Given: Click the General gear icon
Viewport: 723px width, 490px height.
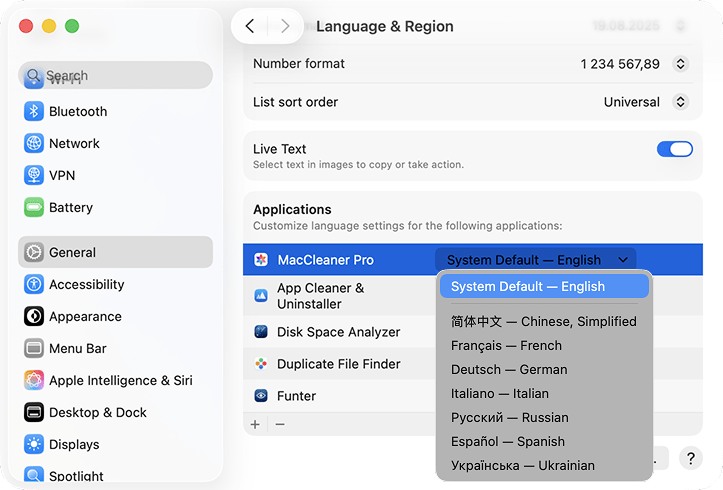Looking at the screenshot, I should [34, 253].
